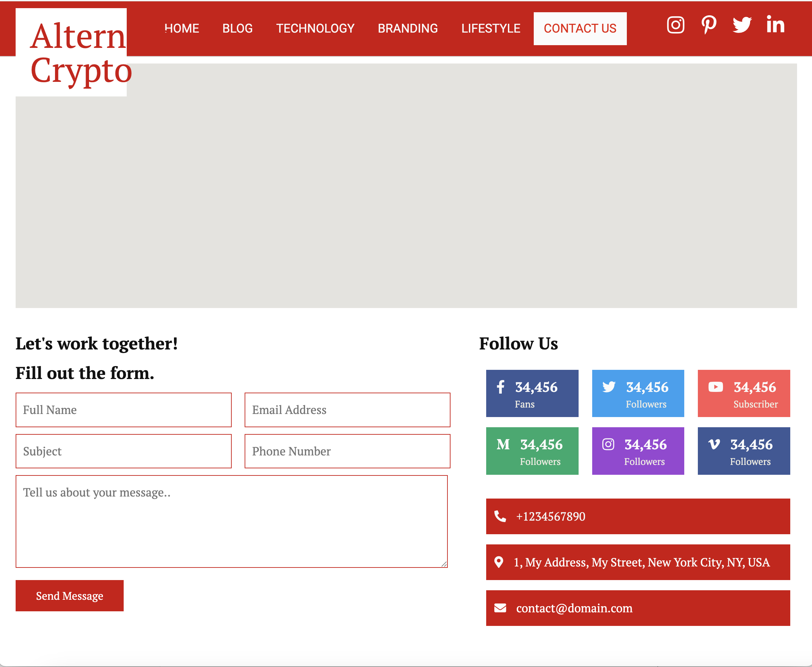Focus the Full Name input field
The height and width of the screenshot is (667, 812).
point(123,410)
